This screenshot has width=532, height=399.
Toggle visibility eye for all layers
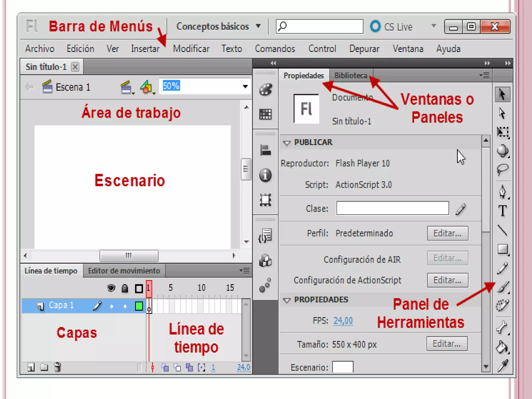[x=111, y=288]
